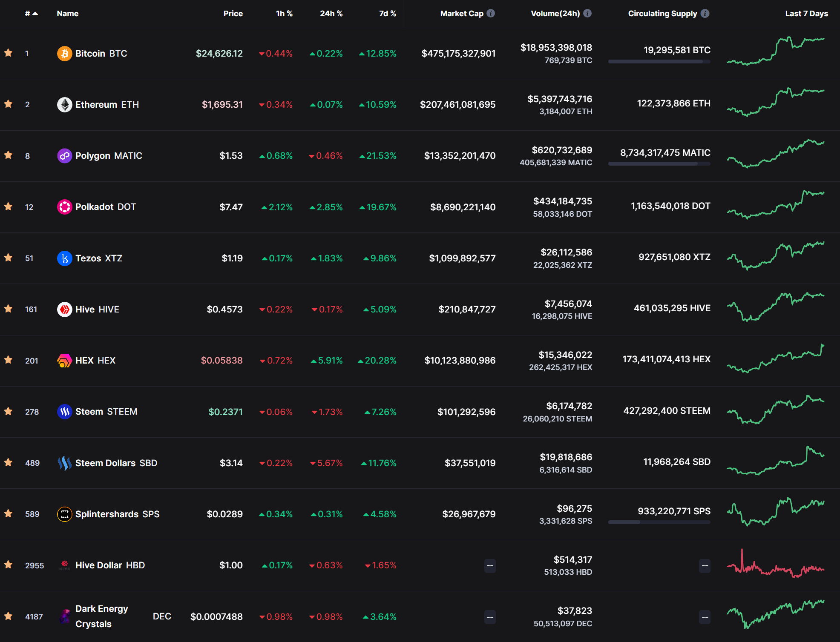Screen dimensions: 840x642
Task: Toggle the Dark Energy Crystals star
Action: (8, 616)
